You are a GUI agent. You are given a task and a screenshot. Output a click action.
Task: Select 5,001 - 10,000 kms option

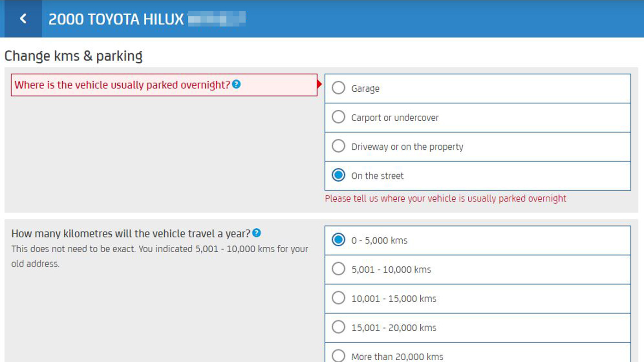[x=477, y=269]
